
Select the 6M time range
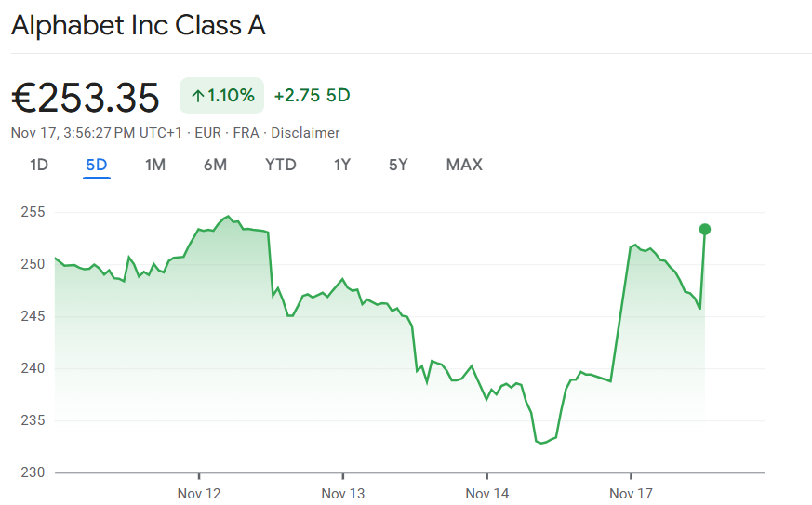pyautogui.click(x=215, y=165)
